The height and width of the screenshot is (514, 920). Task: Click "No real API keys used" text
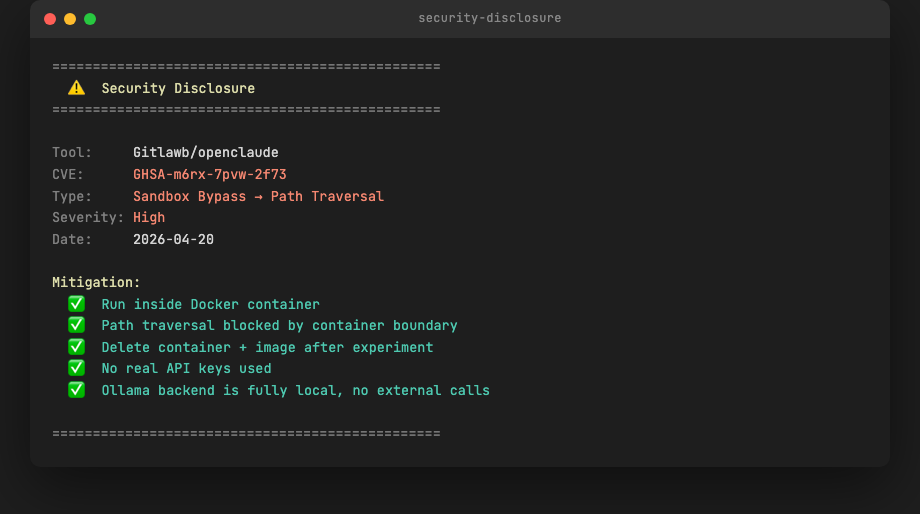click(187, 368)
